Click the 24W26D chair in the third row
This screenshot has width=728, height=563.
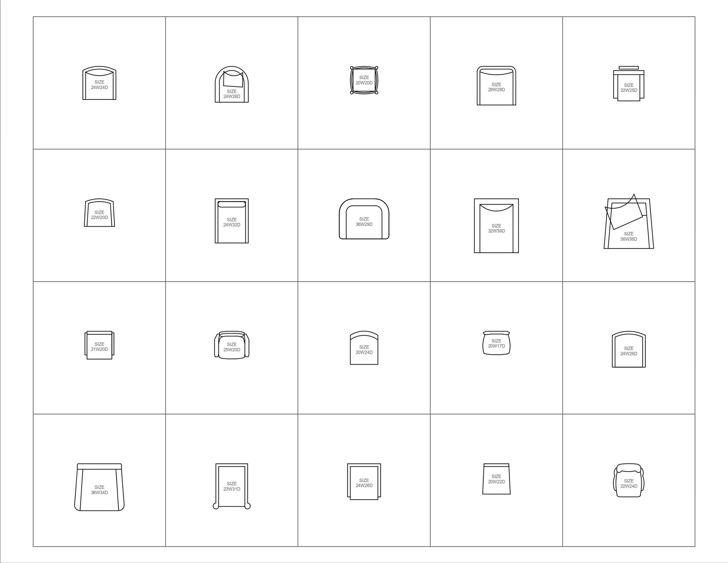[629, 349]
